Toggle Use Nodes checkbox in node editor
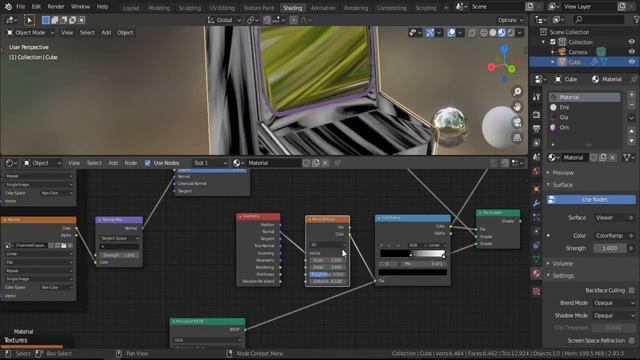640x360 pixels. pos(148,163)
